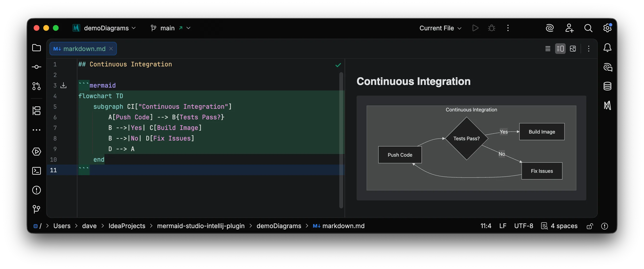This screenshot has width=644, height=269.
Task: Switch to editor-only view mode
Action: click(x=547, y=49)
